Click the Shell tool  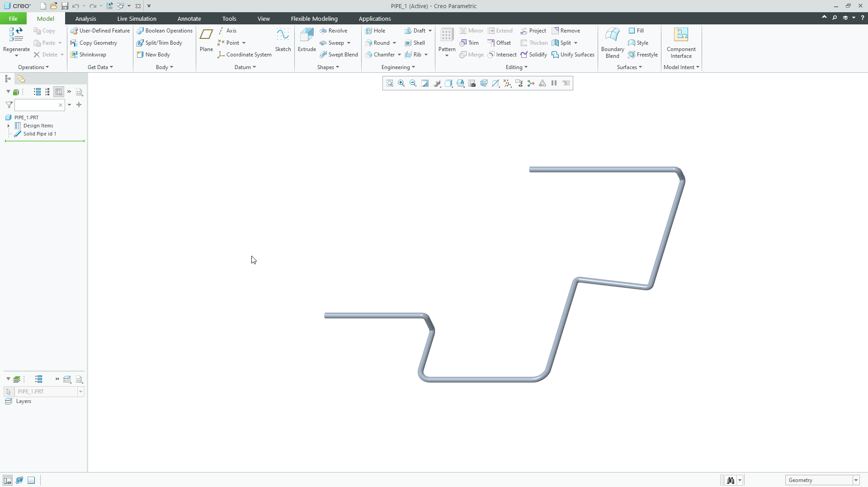[415, 43]
